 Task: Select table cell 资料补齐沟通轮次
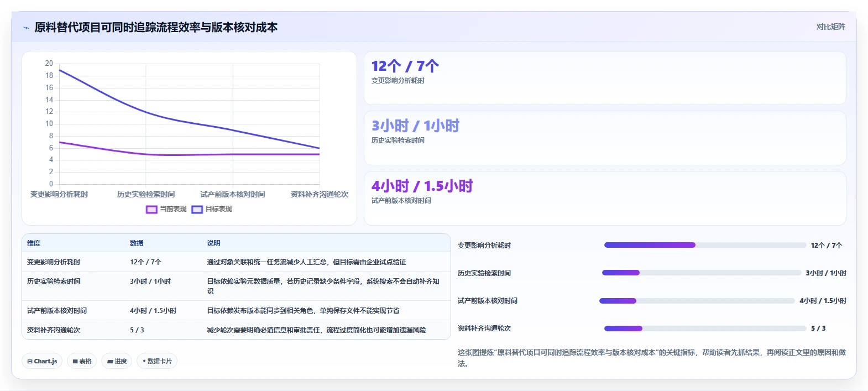point(54,330)
